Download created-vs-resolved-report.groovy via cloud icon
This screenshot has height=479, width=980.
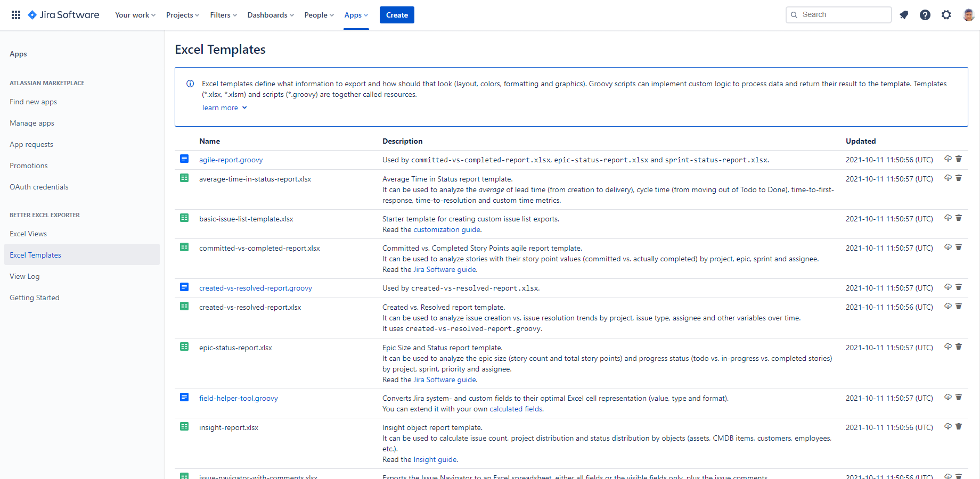click(948, 287)
